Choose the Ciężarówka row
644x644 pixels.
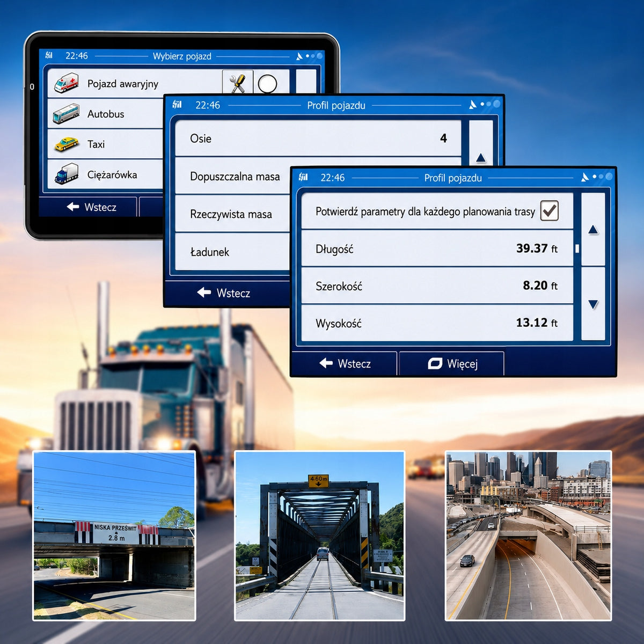tap(105, 174)
